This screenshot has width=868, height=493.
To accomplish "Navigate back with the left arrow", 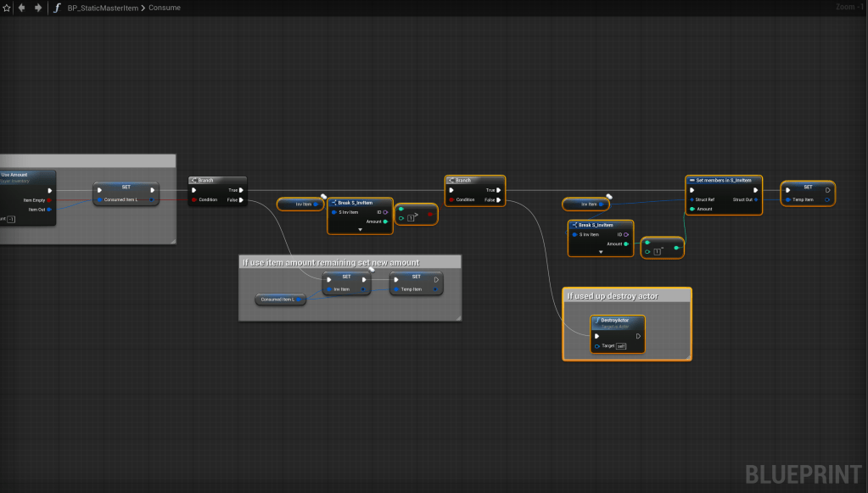I will pos(22,8).
